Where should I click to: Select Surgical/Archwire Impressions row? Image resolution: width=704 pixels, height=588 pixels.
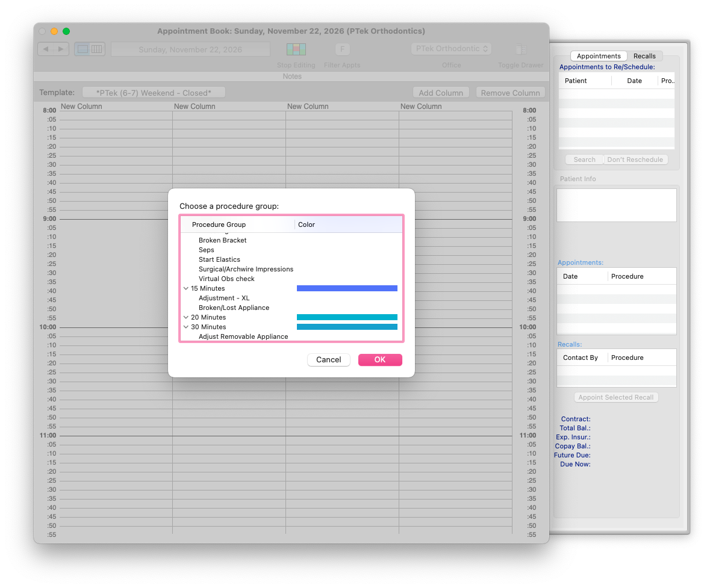(291, 269)
